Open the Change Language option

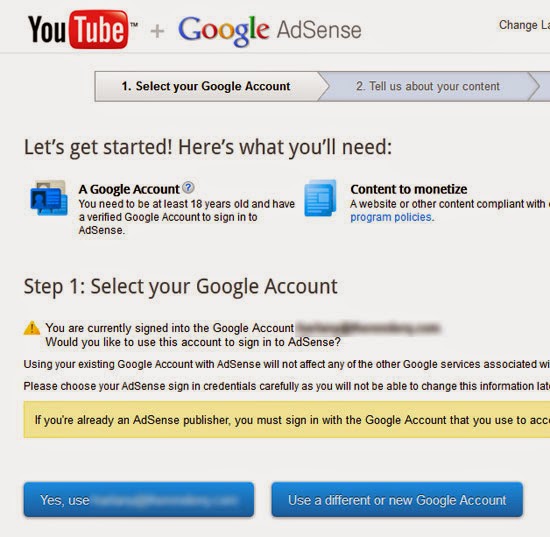[x=524, y=25]
